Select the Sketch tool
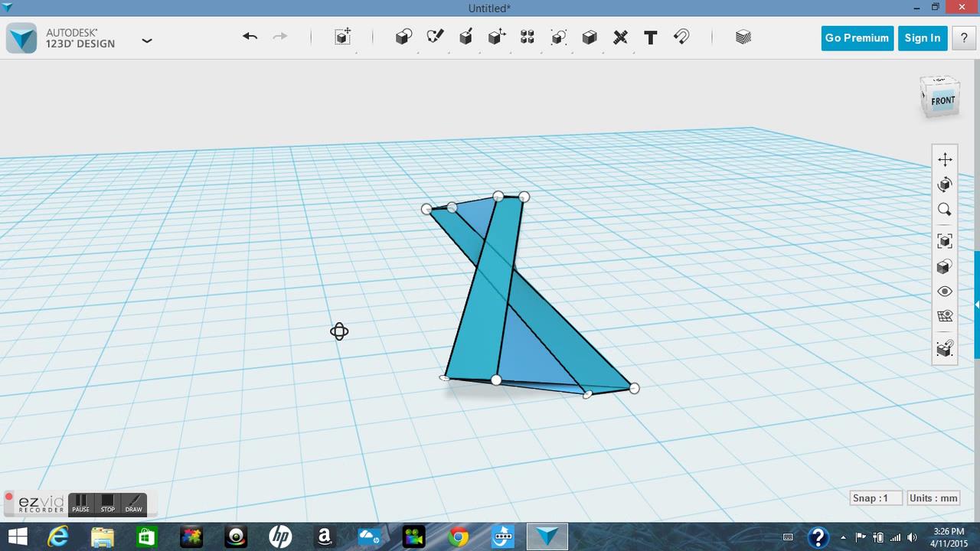 pyautogui.click(x=435, y=37)
